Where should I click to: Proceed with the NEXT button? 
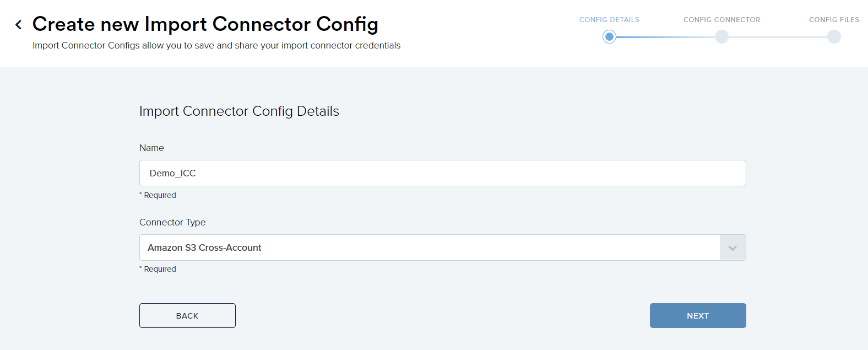[x=698, y=316]
